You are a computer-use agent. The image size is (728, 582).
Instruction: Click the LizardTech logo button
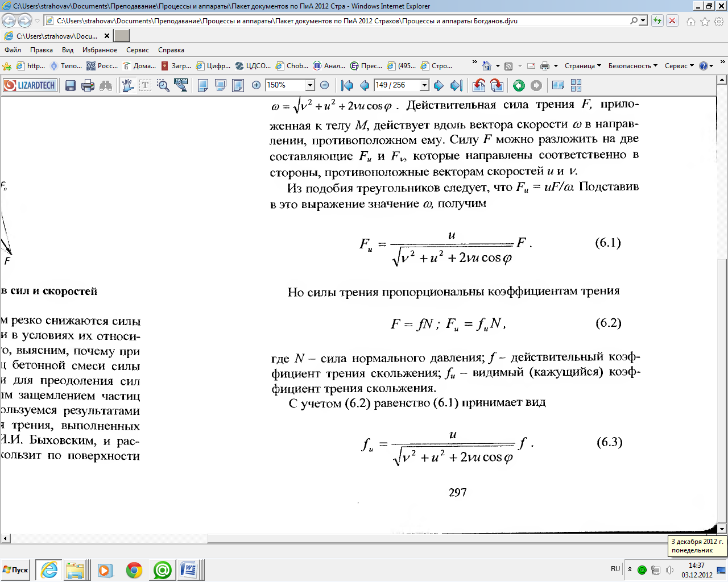(30, 85)
